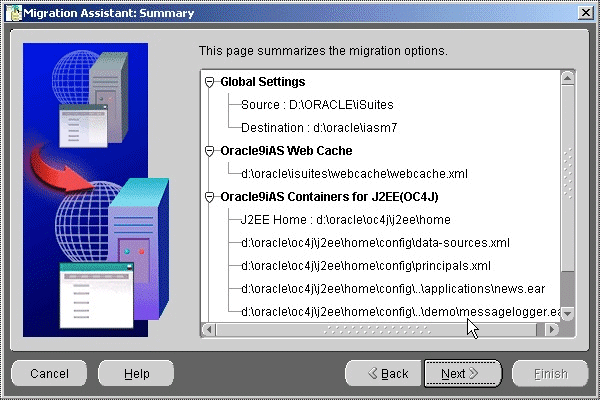The height and width of the screenshot is (400, 600).
Task: Click the Migration Assistant title bar icon
Action: 14,13
